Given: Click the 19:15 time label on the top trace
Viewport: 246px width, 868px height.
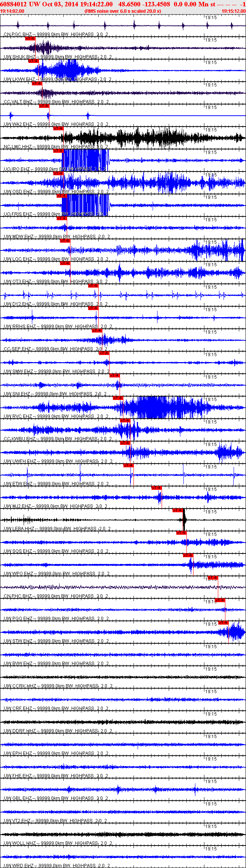Looking at the screenshot, I should point(211,17).
